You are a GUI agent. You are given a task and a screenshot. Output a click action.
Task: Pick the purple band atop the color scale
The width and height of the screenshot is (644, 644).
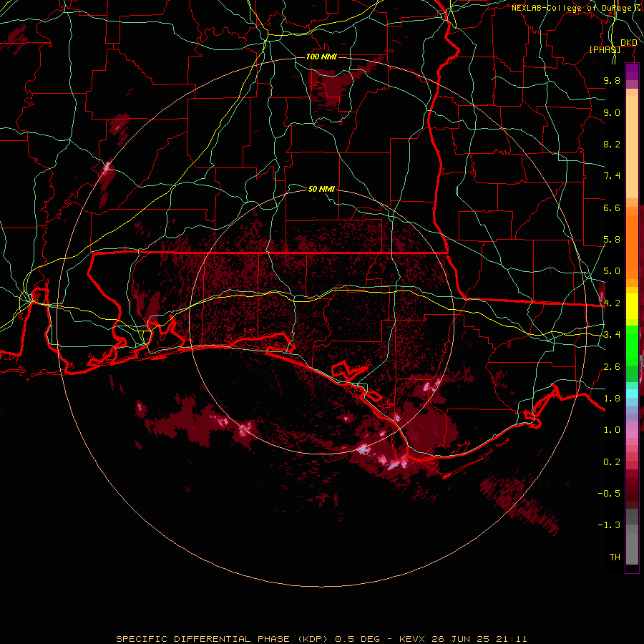(x=632, y=72)
